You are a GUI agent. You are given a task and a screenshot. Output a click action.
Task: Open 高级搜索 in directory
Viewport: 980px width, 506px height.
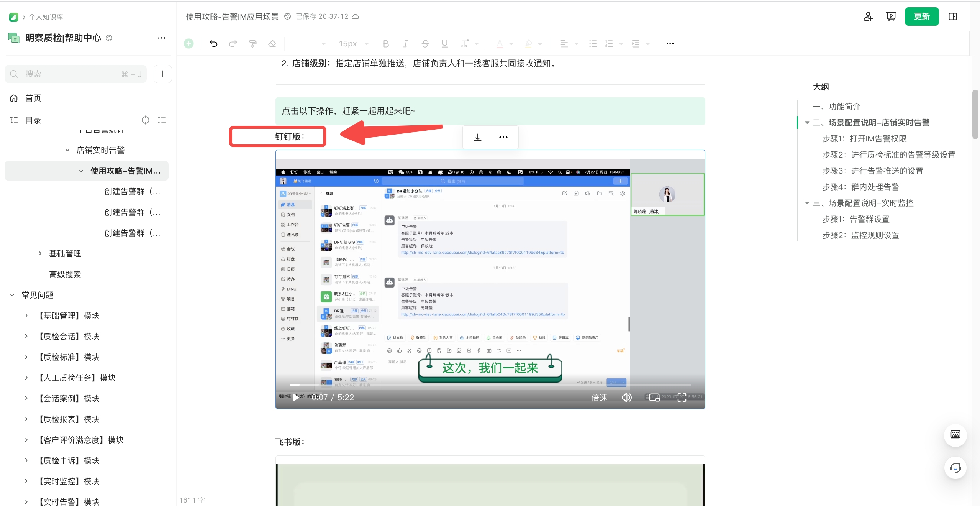pos(65,274)
